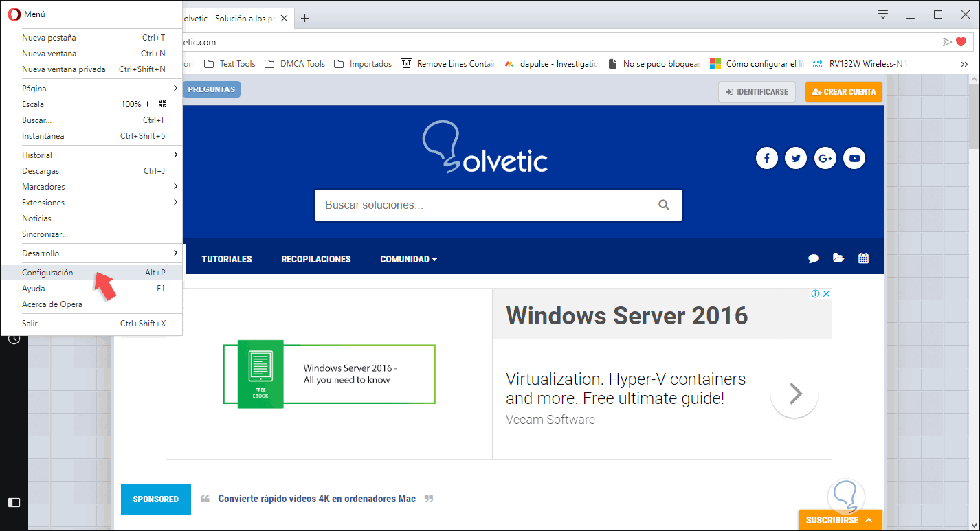Click the address bar showing solvetic.com

pos(560,42)
